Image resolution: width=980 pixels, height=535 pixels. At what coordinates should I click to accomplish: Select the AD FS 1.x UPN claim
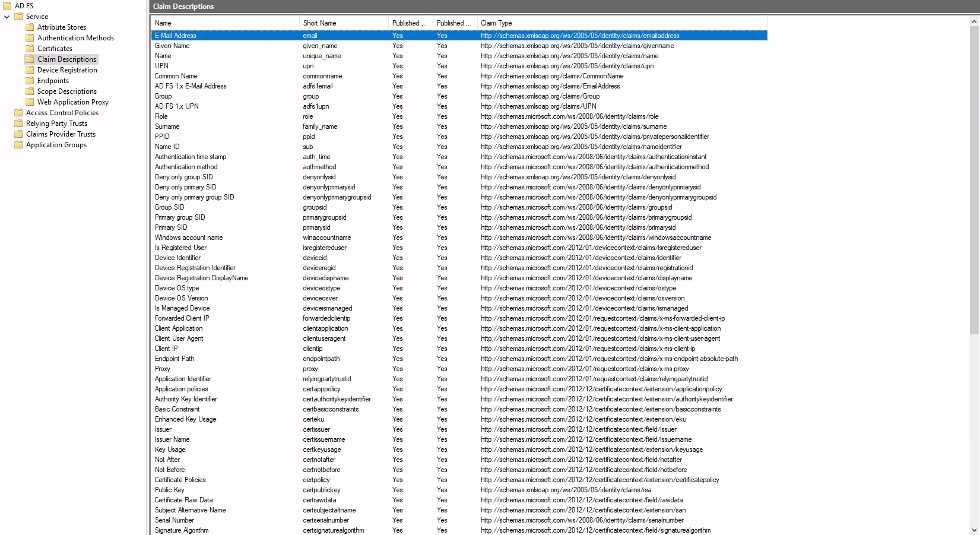459,106
